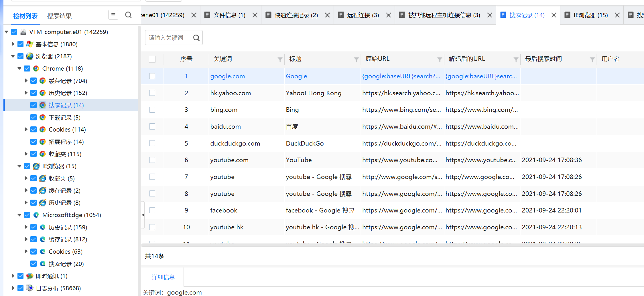This screenshot has width=644, height=296.
Task: Click filter icon on 原始URL column
Action: pyautogui.click(x=440, y=59)
